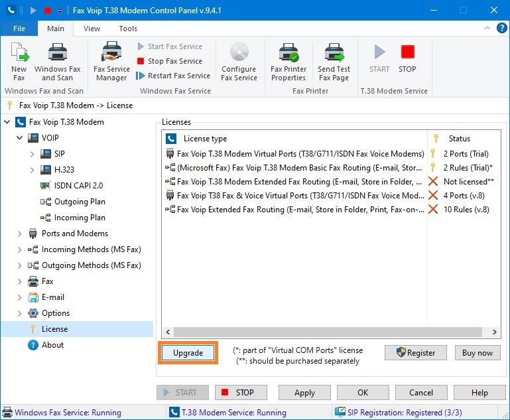Image resolution: width=510 pixels, height=420 pixels.
Task: Click title bar play quick-access icon
Action: tap(33, 11)
